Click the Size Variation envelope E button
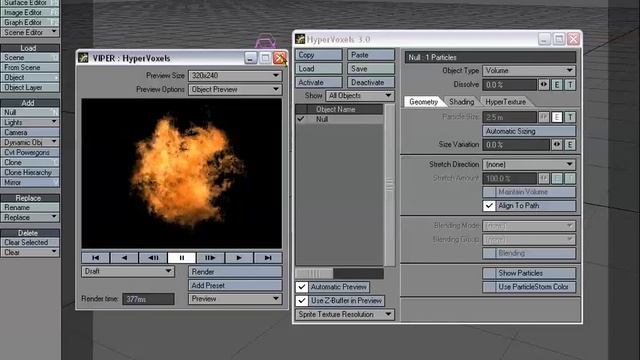 [570, 144]
